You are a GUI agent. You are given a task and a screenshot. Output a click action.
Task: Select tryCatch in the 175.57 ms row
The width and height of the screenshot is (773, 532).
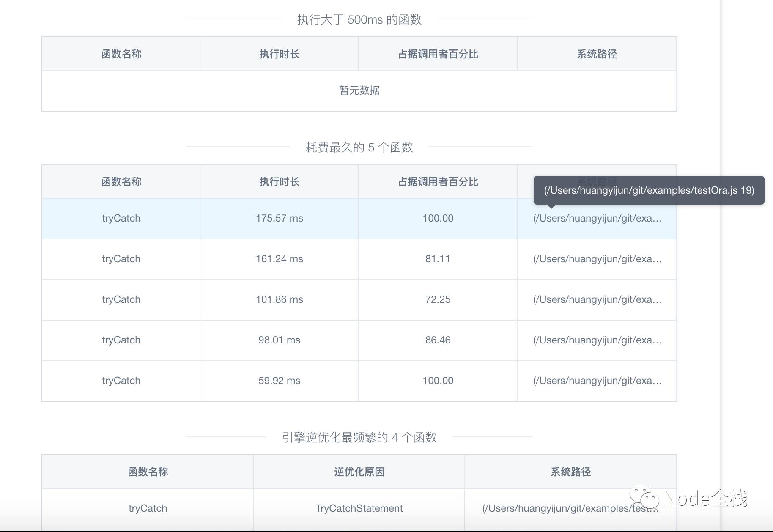[121, 218]
